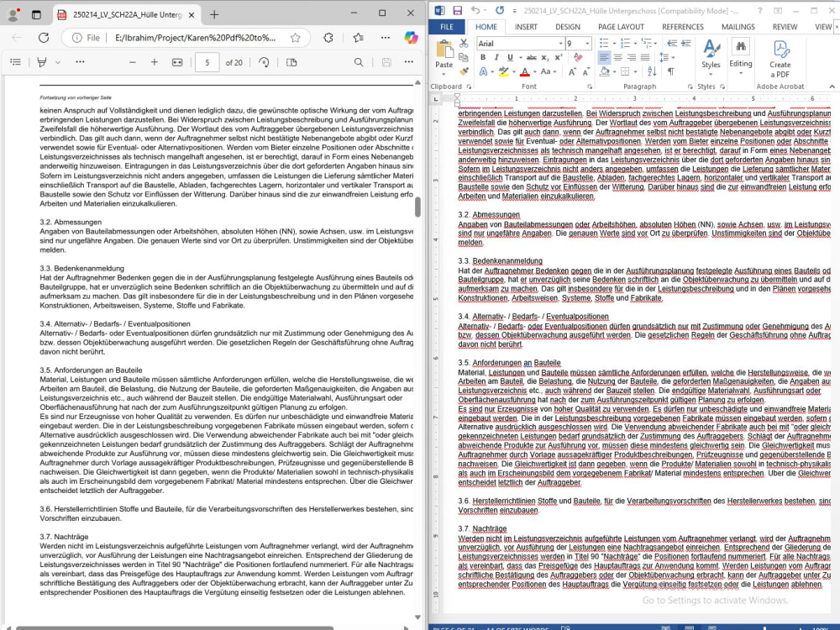Open Edge extensions puzzle icon
Screen dimensions: 840x630
pos(328,38)
